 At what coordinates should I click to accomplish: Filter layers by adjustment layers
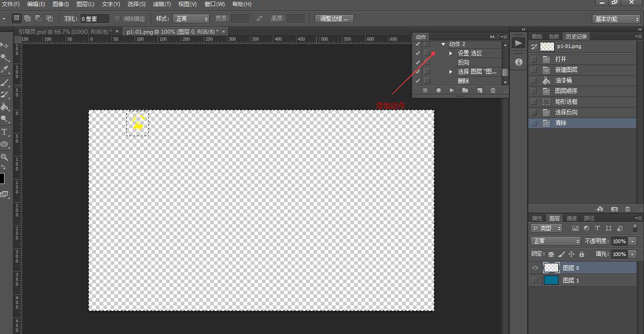pos(586,228)
